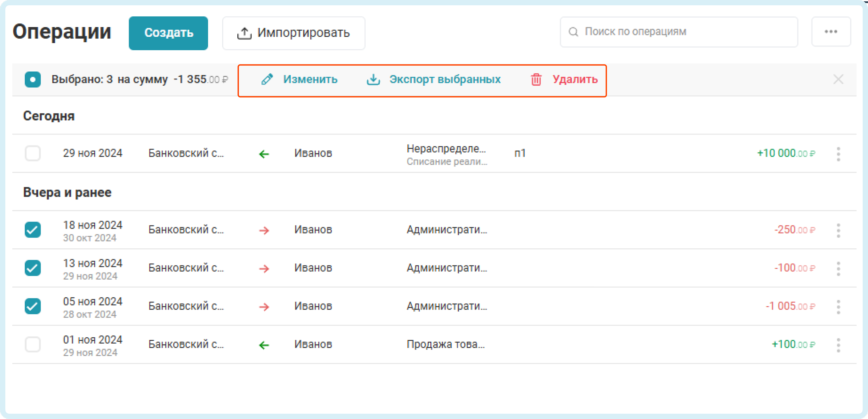Image resolution: width=868 pixels, height=419 pixels.
Task: Open the row actions for the -1 005 operation
Action: [x=838, y=307]
